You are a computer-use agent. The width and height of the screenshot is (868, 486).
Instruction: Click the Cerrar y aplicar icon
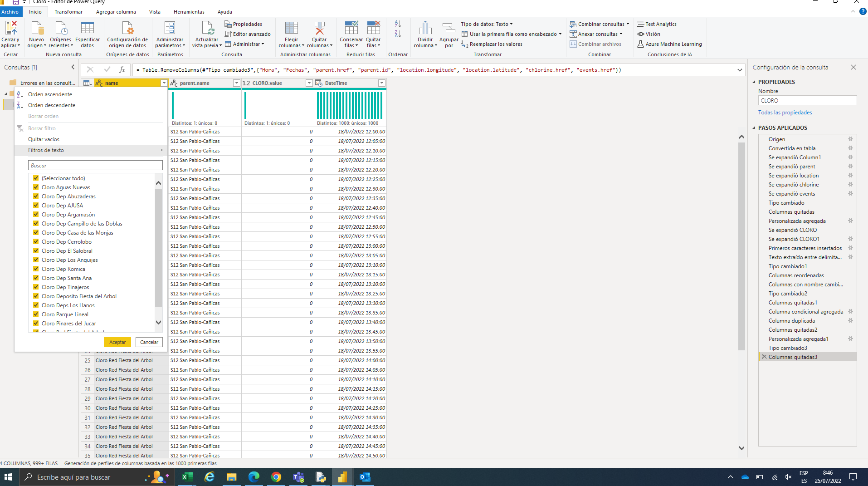(11, 28)
